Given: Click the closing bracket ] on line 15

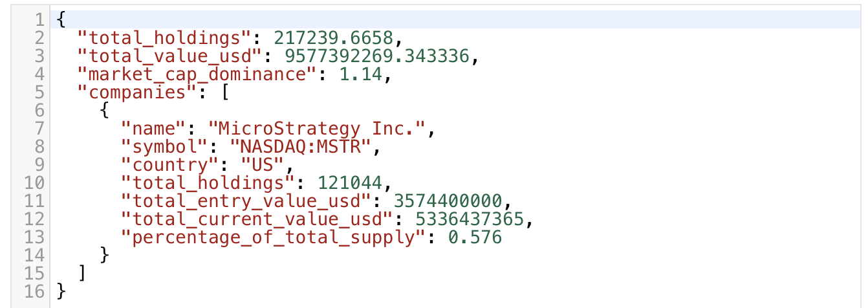Looking at the screenshot, I should 83,274.
